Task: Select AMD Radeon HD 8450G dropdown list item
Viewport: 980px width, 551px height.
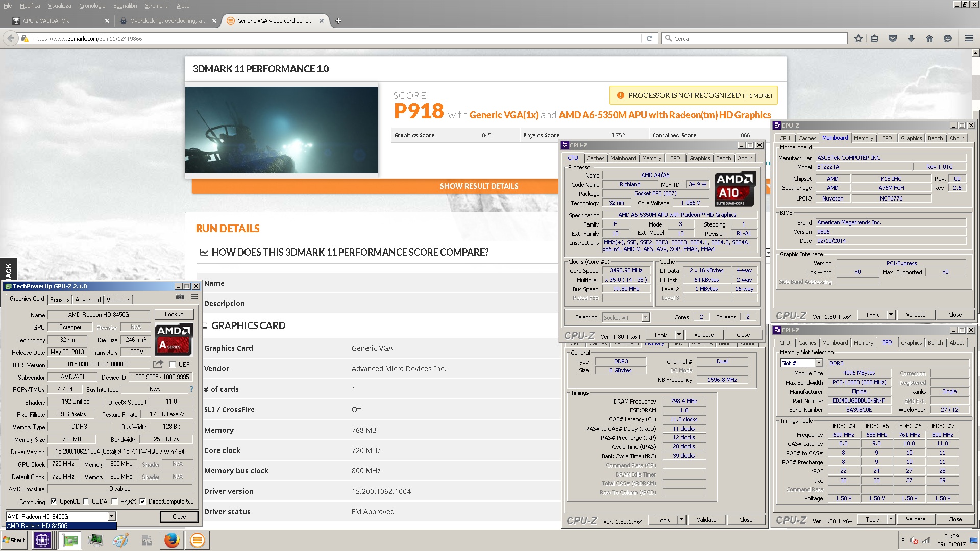Action: point(61,526)
